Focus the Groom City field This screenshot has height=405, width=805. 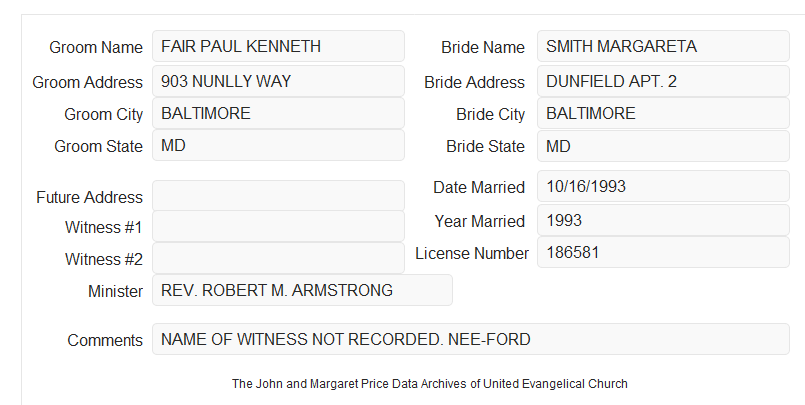pos(278,113)
